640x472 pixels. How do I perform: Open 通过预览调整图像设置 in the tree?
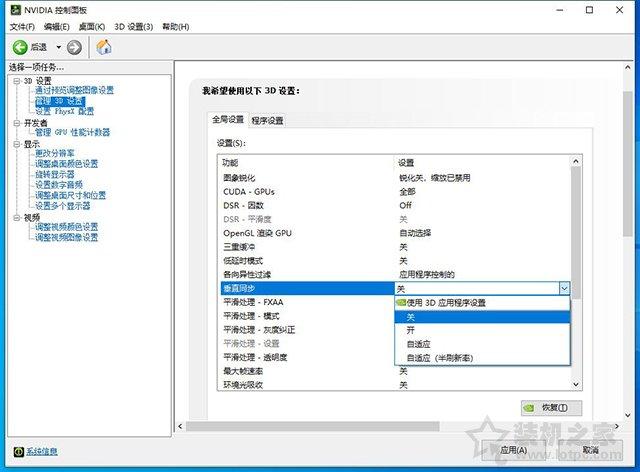coord(74,90)
